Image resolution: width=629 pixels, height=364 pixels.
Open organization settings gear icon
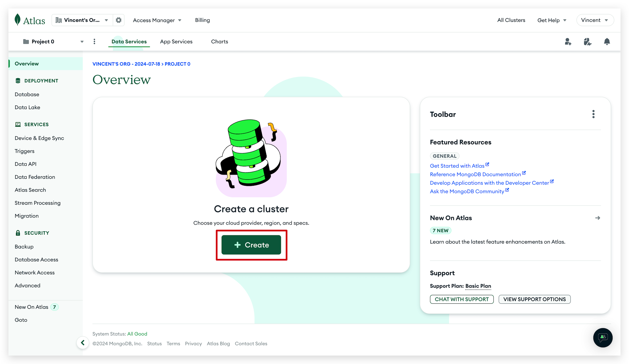tap(119, 20)
